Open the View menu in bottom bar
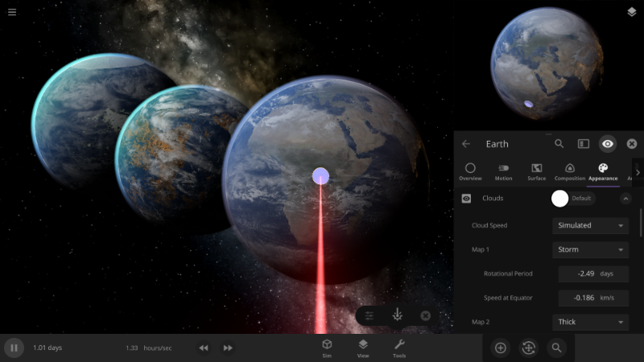 coord(363,348)
